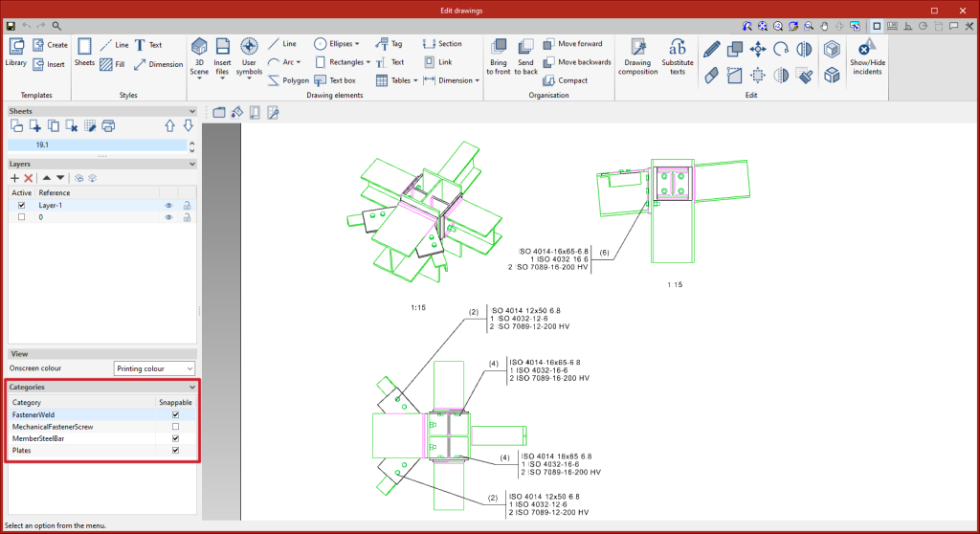The width and height of the screenshot is (980, 534).
Task: Toggle Layer-1 Active checkbox
Action: pyautogui.click(x=22, y=205)
